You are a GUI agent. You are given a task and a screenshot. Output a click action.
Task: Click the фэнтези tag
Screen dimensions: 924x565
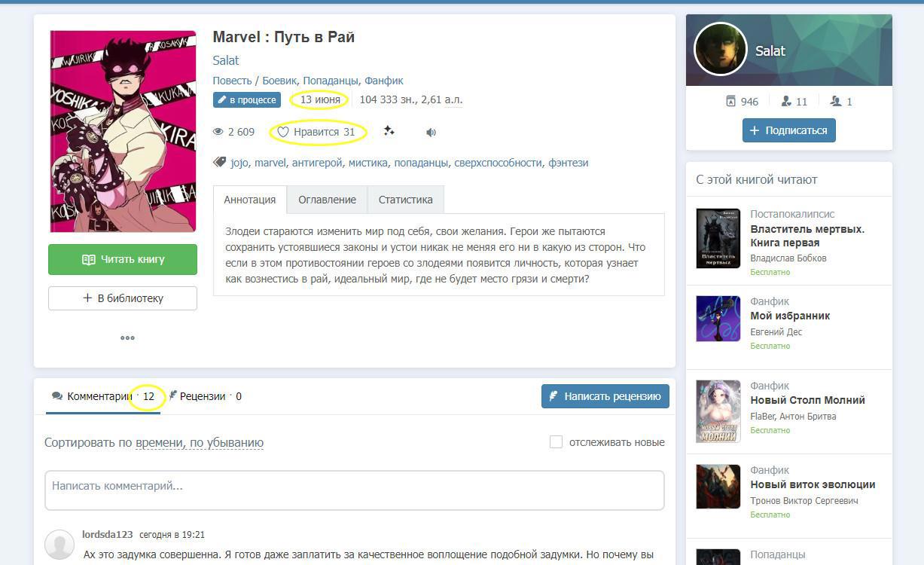(x=568, y=163)
